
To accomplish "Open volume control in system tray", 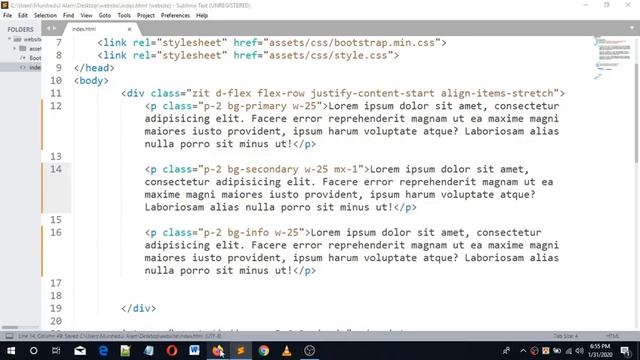I will 579,351.
